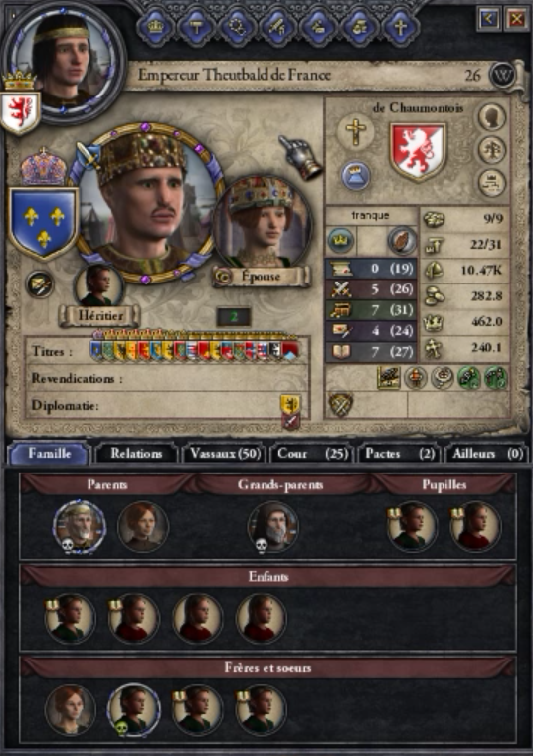Click the gauntlet diplomacy pointer icon
The image size is (533, 756).
pyautogui.click(x=300, y=156)
